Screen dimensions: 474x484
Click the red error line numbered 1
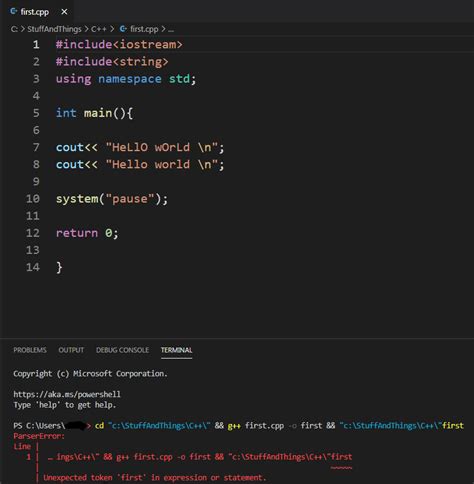pos(189,457)
